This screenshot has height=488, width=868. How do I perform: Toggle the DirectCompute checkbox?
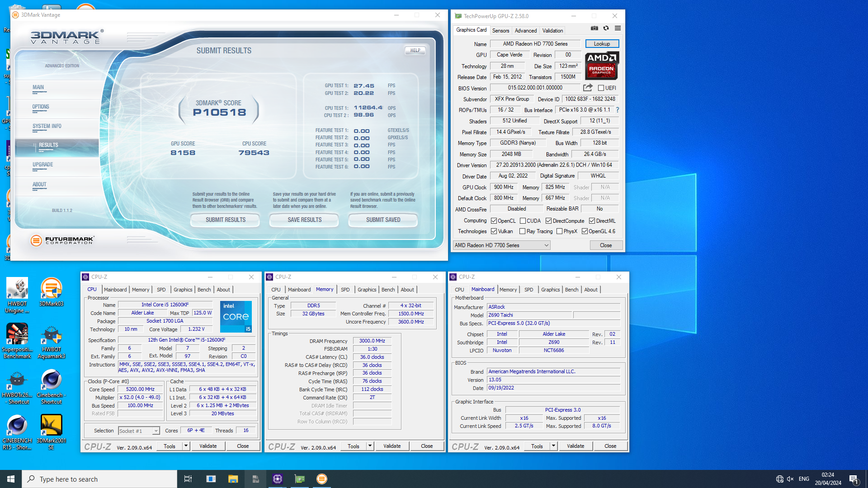pos(548,221)
